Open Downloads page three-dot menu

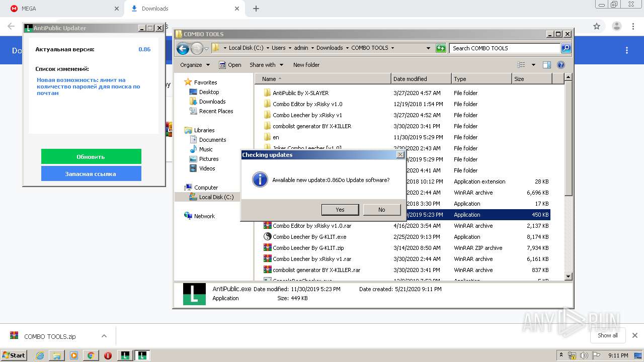[x=627, y=50]
